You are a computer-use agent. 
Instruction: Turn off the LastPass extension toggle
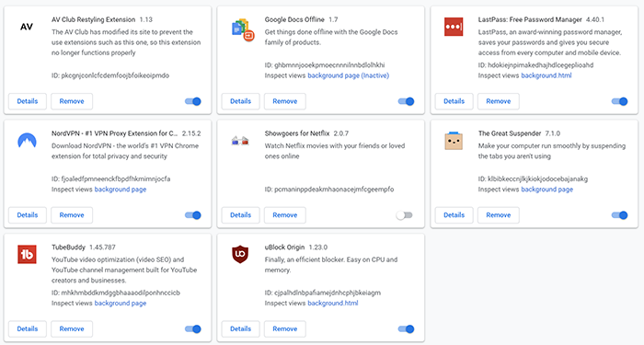(620, 101)
